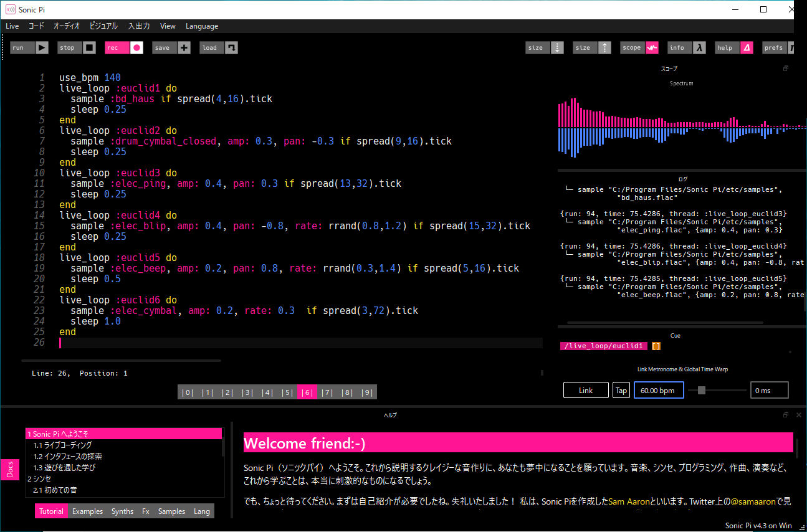Click the Link metronome button
The width and height of the screenshot is (807, 532).
(x=586, y=390)
